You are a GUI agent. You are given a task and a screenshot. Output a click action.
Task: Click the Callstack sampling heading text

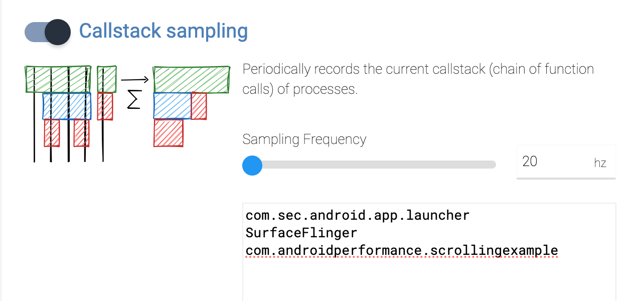point(164,31)
